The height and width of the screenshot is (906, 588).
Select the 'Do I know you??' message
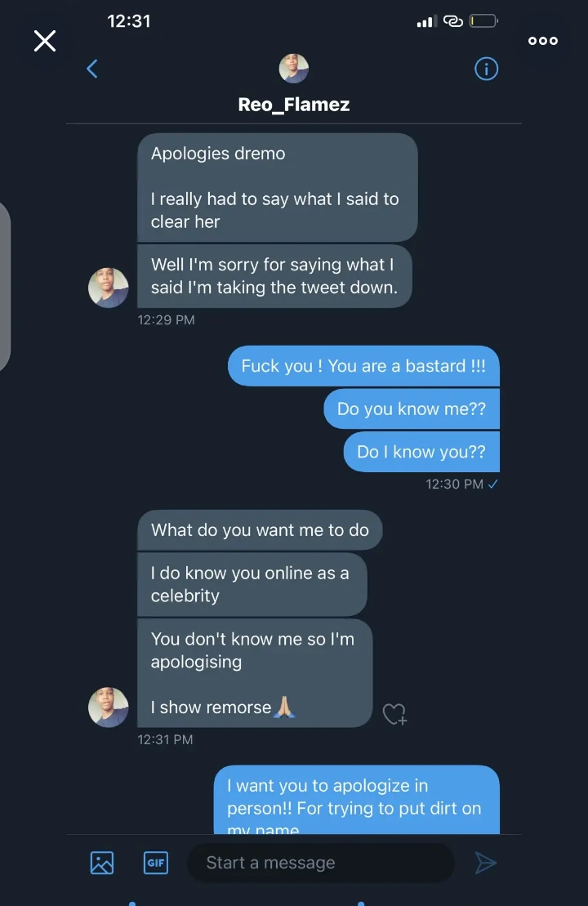[421, 452]
